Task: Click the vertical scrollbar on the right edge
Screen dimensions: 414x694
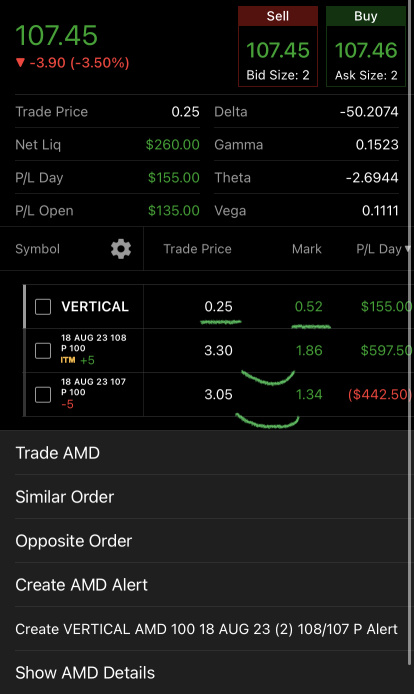Action: click(410, 332)
